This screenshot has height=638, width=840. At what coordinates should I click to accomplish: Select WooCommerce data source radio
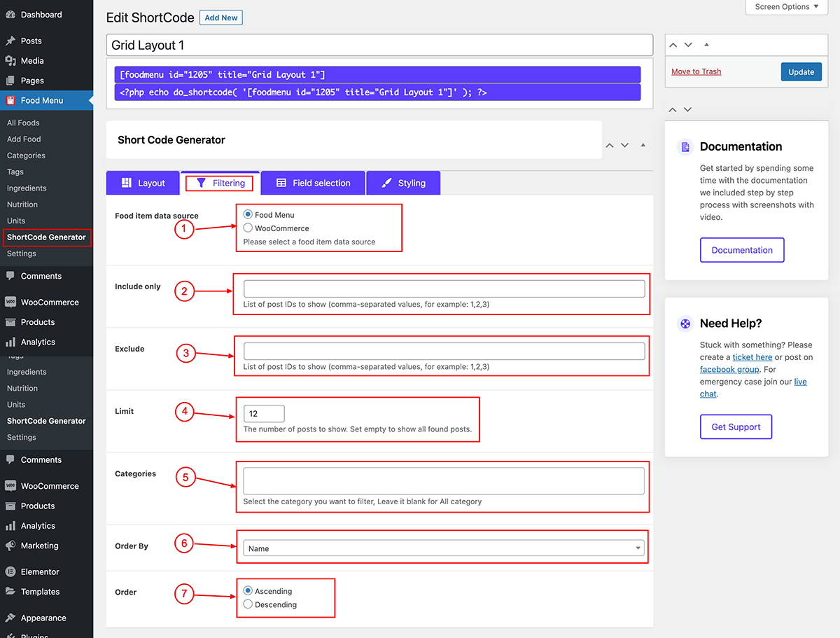(x=248, y=228)
